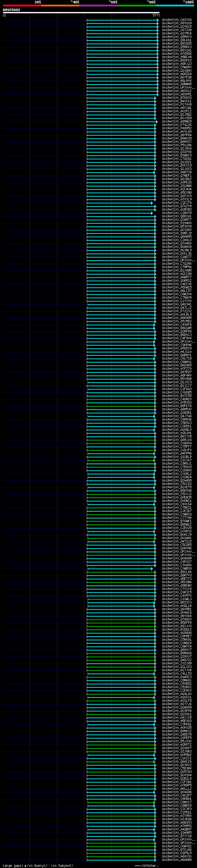Screen dimensions: 197x868
Task: Click the purple ~60% identity legend segment
Action: click(x=98, y=6)
